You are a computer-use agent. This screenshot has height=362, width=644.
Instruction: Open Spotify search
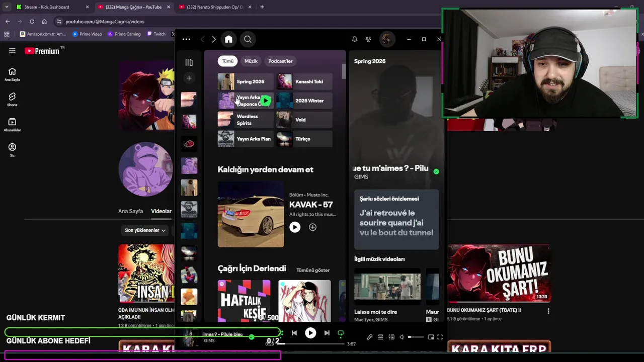pos(248,39)
